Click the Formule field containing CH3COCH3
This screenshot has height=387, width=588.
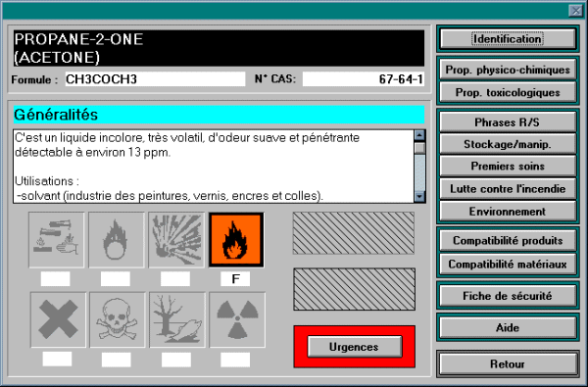coord(155,79)
